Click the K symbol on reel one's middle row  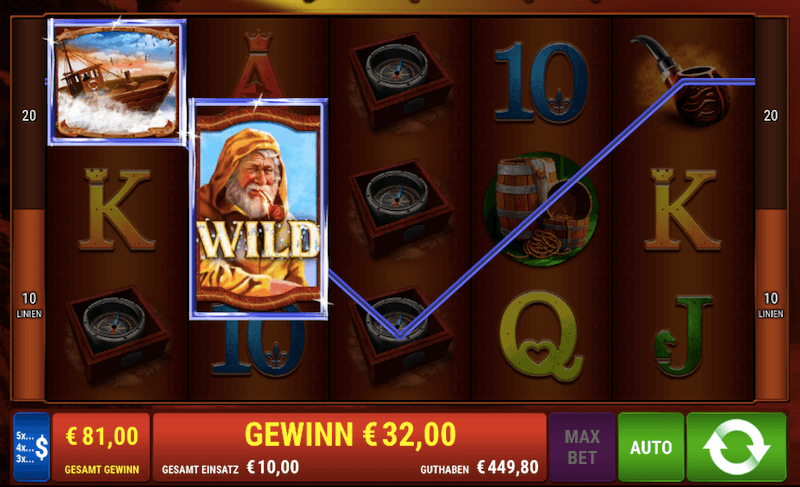click(117, 210)
